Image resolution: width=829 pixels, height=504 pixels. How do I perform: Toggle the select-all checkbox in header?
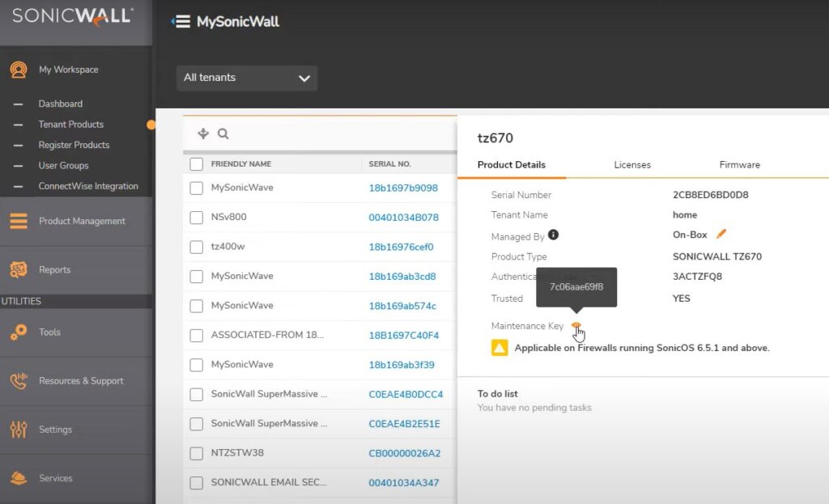tap(196, 164)
